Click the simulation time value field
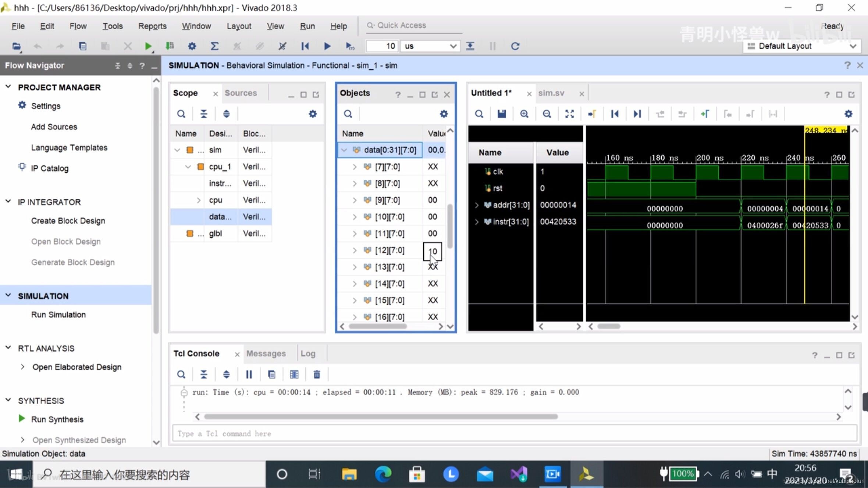This screenshot has width=868, height=488. pyautogui.click(x=381, y=46)
